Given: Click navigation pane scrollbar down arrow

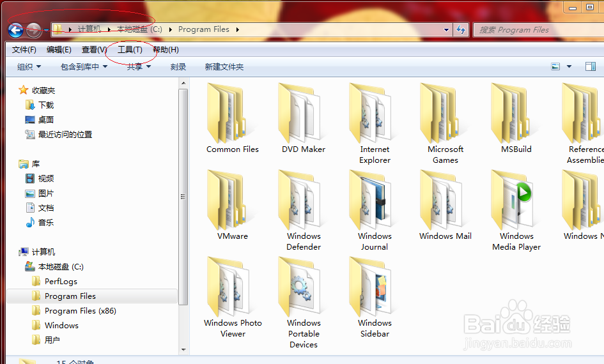Looking at the screenshot, I should 183,350.
